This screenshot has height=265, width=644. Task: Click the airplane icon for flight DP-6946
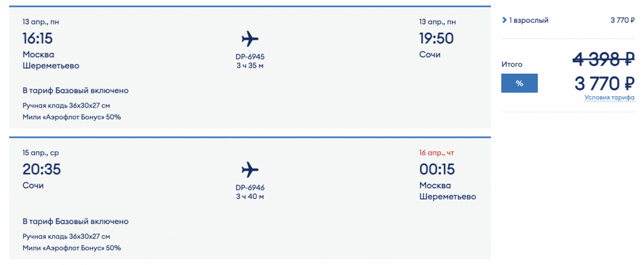click(250, 169)
